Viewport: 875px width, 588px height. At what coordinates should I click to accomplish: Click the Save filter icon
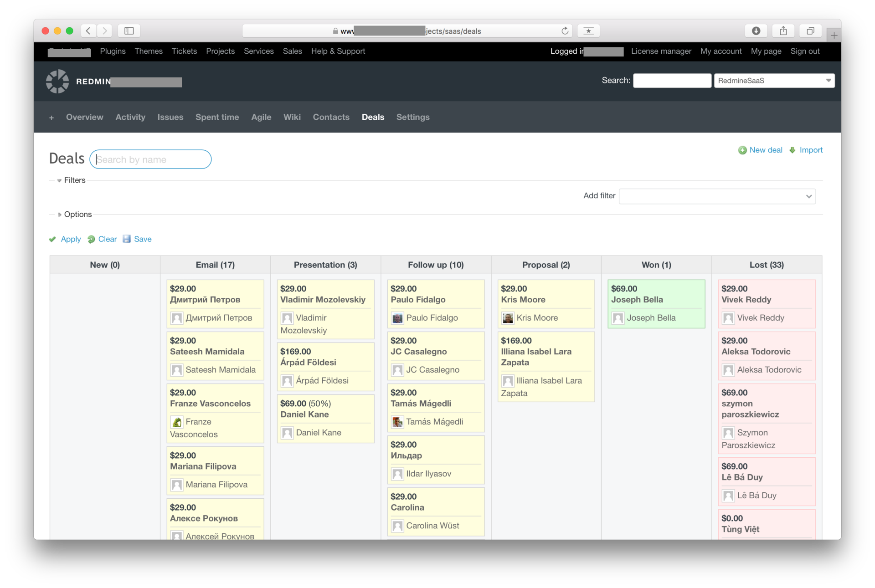pos(127,239)
